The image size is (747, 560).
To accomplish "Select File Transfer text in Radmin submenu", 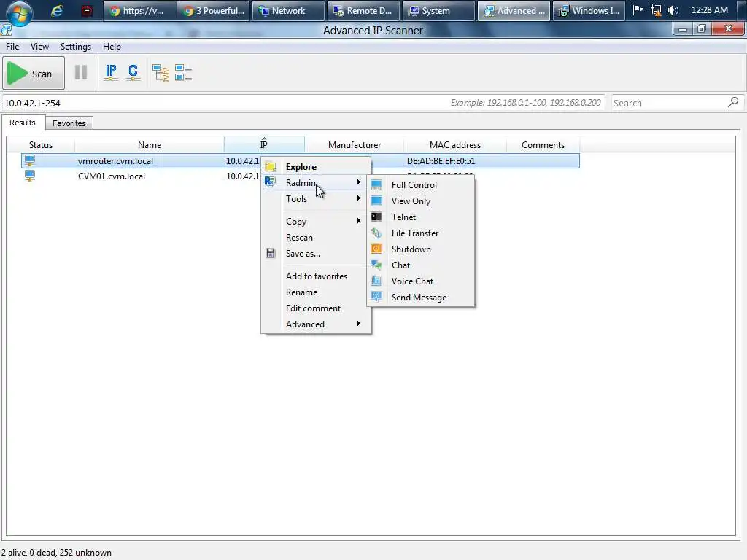I will coord(415,233).
